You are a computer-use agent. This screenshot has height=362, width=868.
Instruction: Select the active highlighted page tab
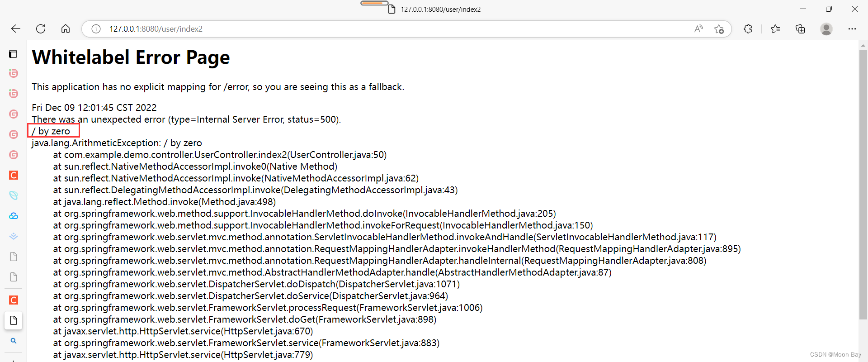click(14, 320)
